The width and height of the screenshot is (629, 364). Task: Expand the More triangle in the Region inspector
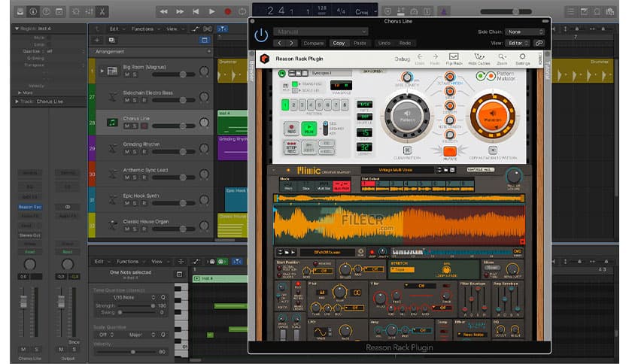(20, 93)
